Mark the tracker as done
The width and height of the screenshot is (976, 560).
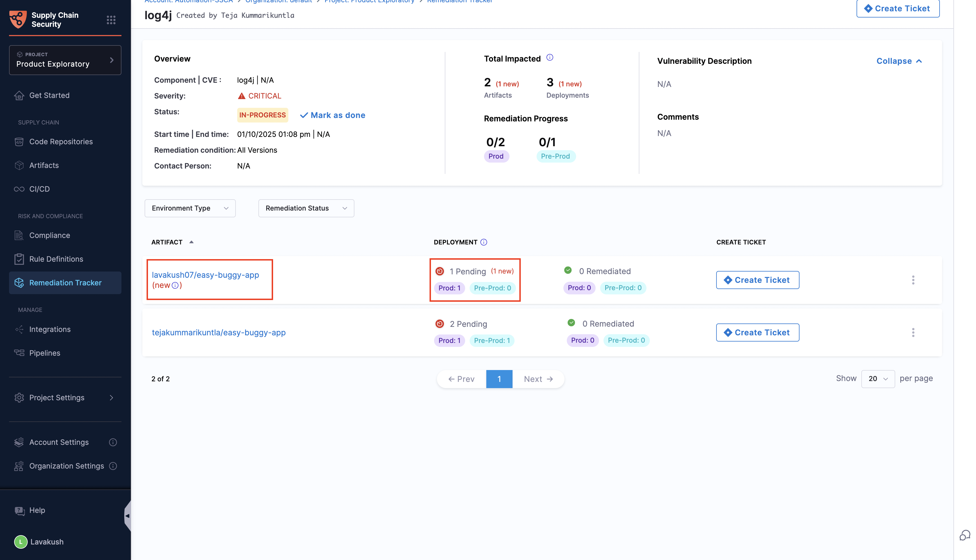click(333, 115)
